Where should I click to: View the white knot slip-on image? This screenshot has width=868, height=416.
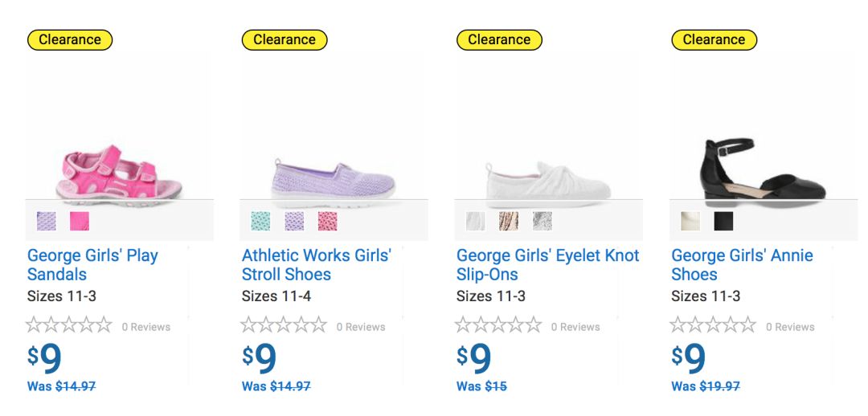[x=547, y=180]
